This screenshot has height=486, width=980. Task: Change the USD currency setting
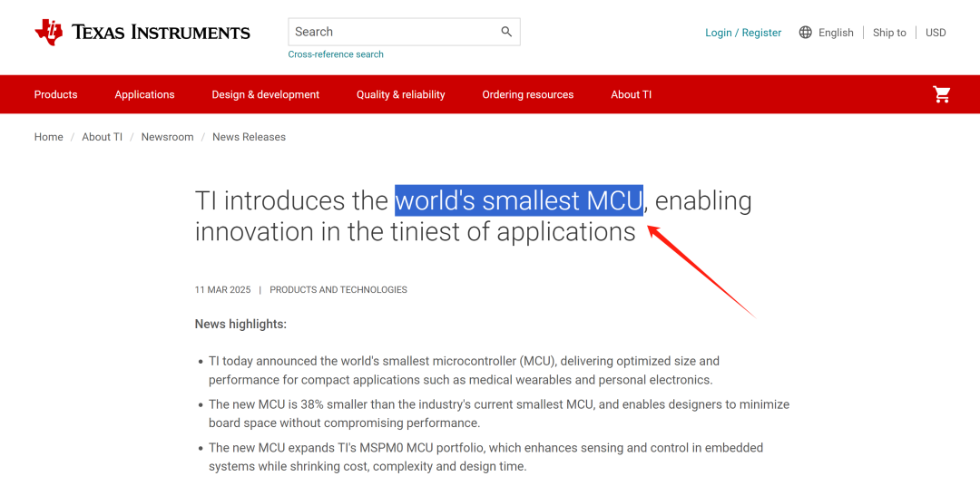tap(936, 33)
